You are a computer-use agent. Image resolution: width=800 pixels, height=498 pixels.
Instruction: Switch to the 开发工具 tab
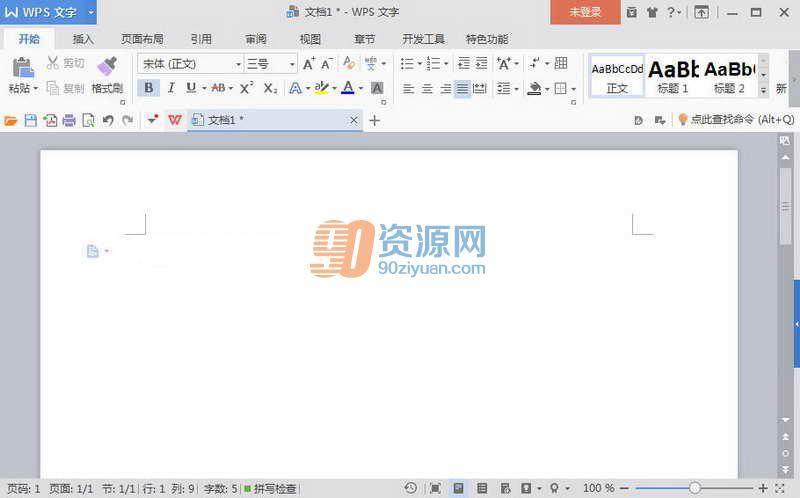(423, 39)
